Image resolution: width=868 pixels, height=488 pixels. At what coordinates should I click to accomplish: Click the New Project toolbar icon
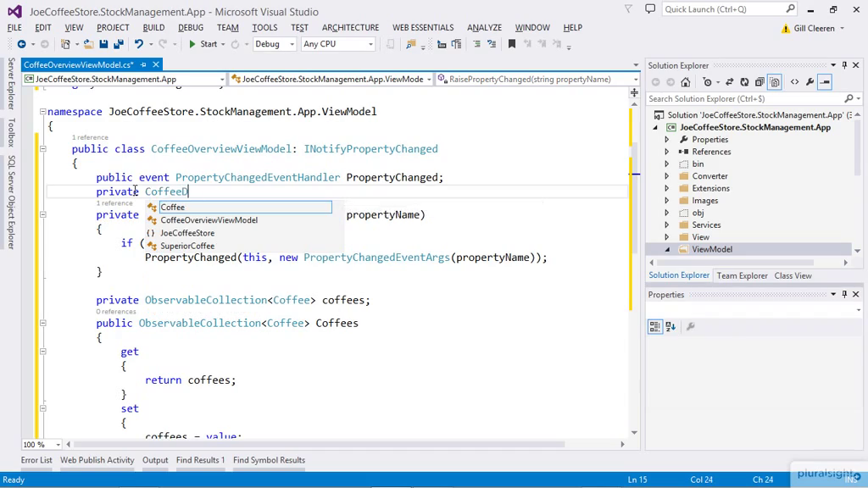coord(66,44)
